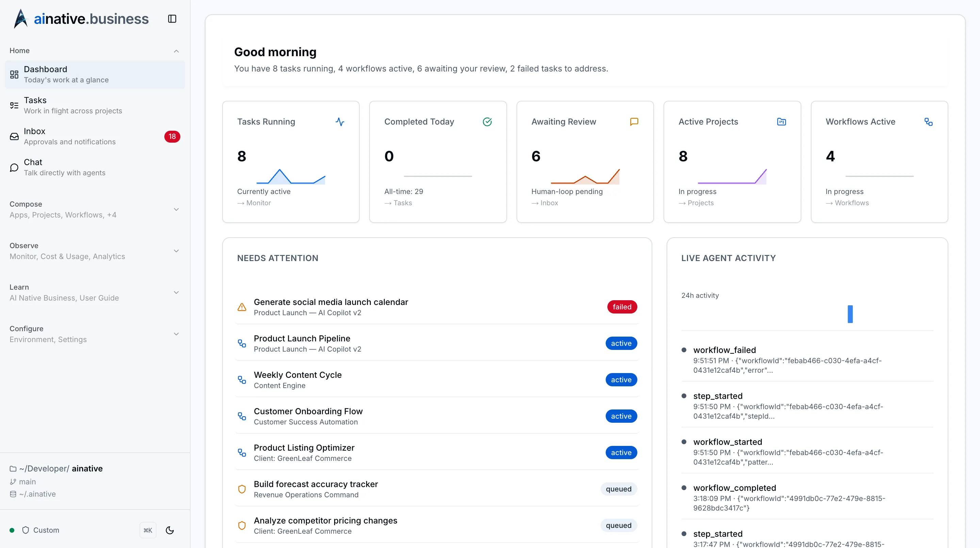Click active badge on Product Listing Optimizer
980x548 pixels.
621,452
